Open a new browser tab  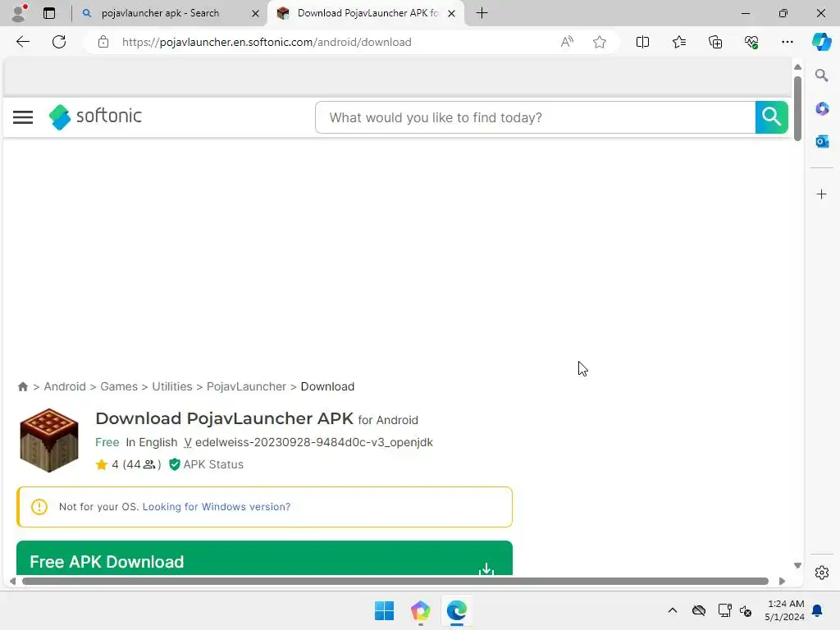tap(482, 13)
